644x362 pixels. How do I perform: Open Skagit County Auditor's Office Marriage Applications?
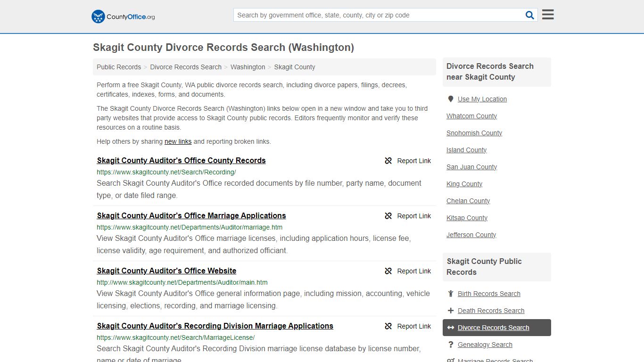pyautogui.click(x=191, y=215)
